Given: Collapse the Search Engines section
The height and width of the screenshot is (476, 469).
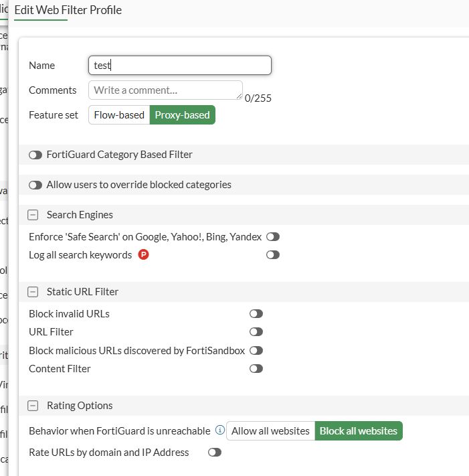Looking at the screenshot, I should point(33,215).
